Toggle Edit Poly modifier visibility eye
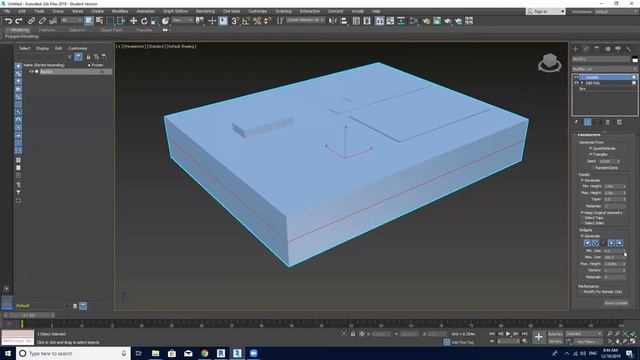This screenshot has width=640, height=360. coord(576,83)
